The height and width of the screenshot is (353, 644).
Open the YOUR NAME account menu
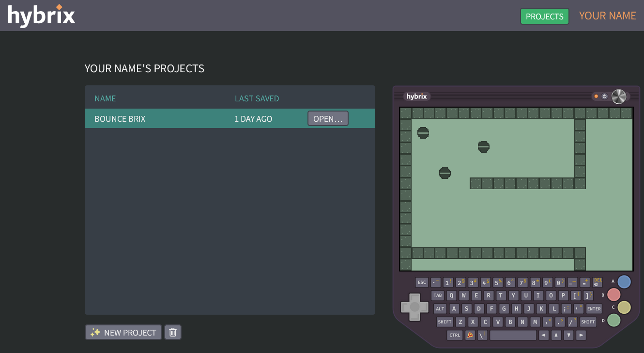coord(607,16)
